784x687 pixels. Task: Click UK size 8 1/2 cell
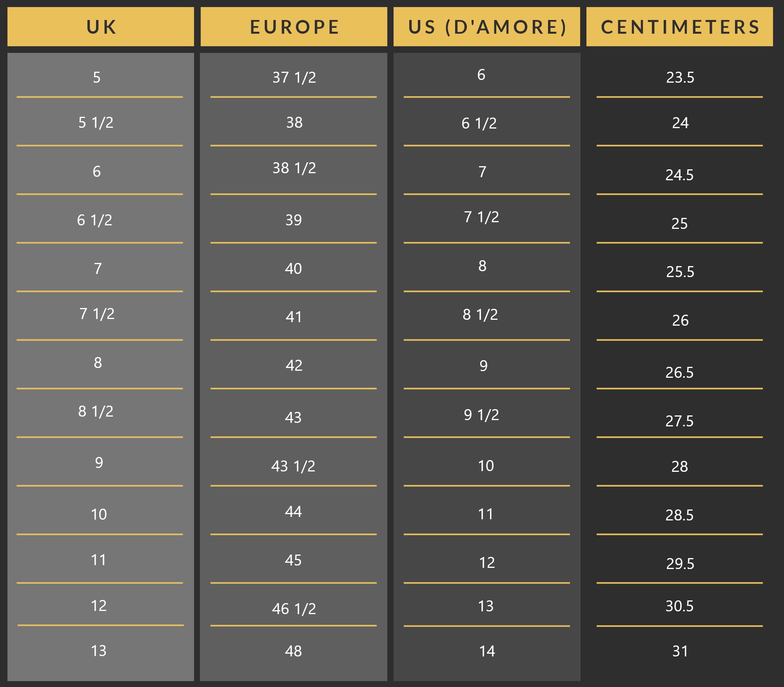coord(96,411)
